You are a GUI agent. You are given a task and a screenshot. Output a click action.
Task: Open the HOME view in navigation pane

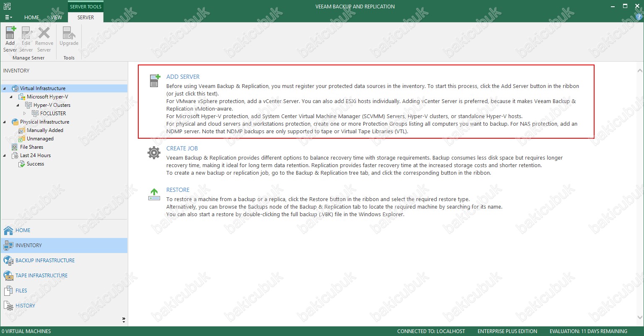click(64, 230)
